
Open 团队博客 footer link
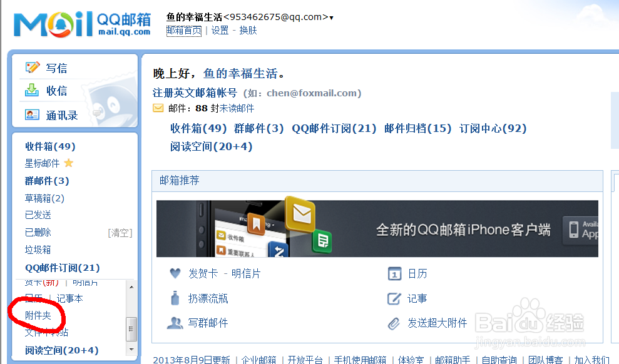coord(546,359)
